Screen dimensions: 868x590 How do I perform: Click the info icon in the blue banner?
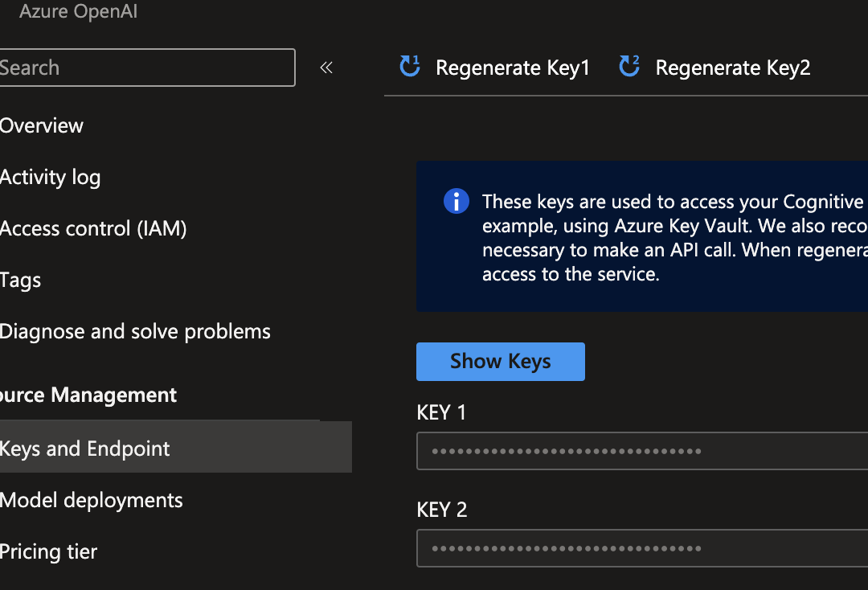pos(457,201)
